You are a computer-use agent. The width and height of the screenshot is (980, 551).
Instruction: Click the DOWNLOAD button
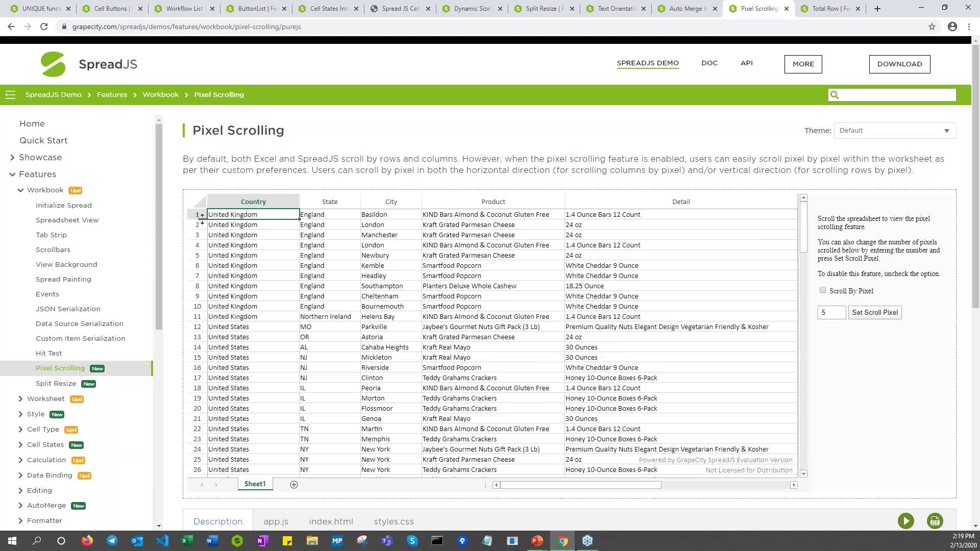(x=899, y=64)
